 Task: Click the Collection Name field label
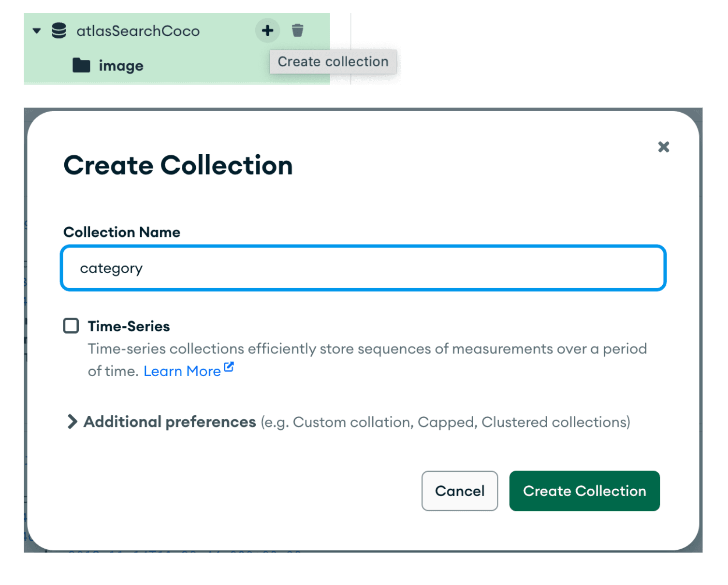pos(122,233)
